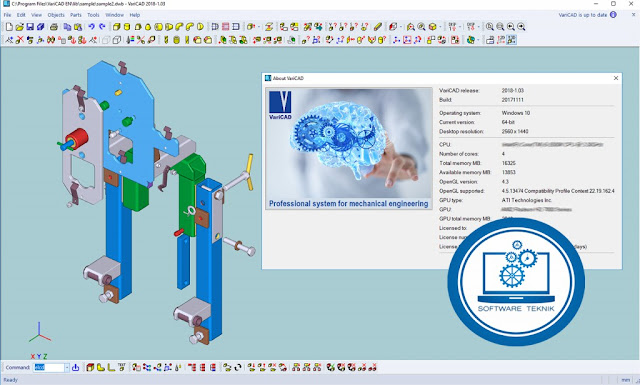
Task: Click the pencil measure icon in toolbar
Action: [x=378, y=27]
